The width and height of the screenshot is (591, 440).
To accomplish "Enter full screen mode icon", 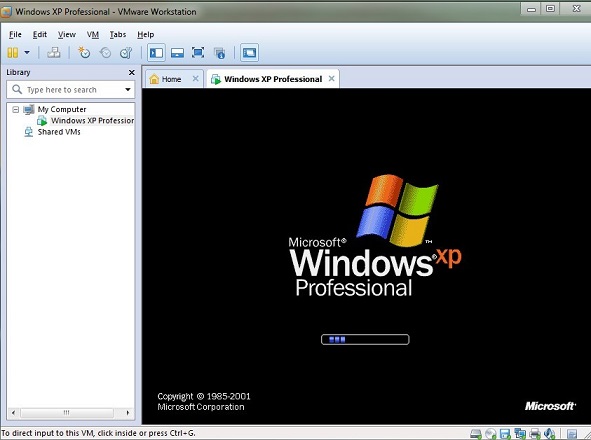I will pyautogui.click(x=198, y=52).
